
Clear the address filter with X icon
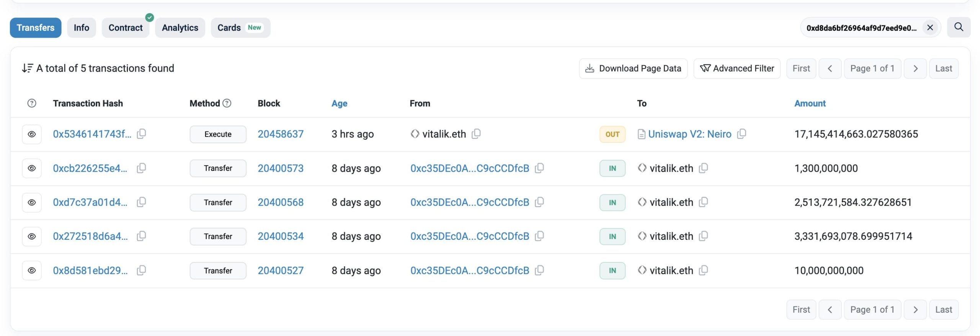929,28
